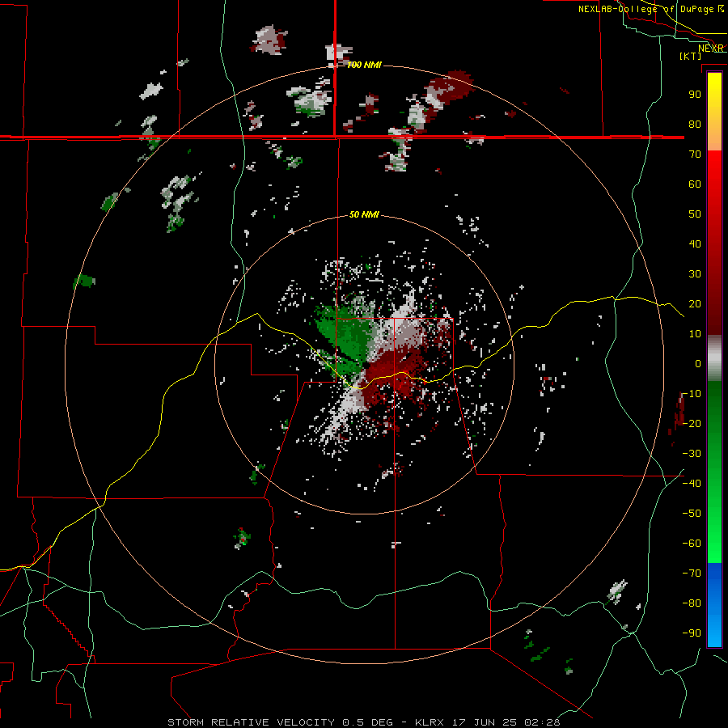728x728 pixels.
Task: Click the 02:28 timestamp text
Action: pyautogui.click(x=542, y=722)
